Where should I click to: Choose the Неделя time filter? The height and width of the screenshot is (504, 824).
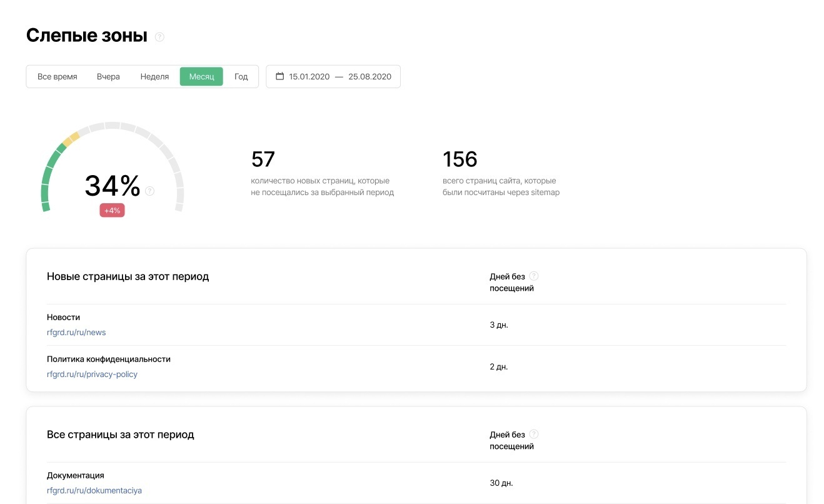click(x=154, y=77)
